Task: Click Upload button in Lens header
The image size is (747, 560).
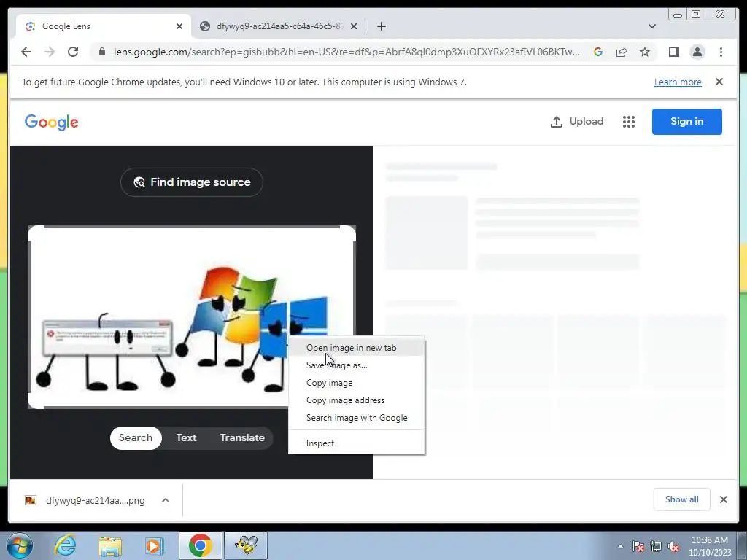Action: click(x=577, y=122)
